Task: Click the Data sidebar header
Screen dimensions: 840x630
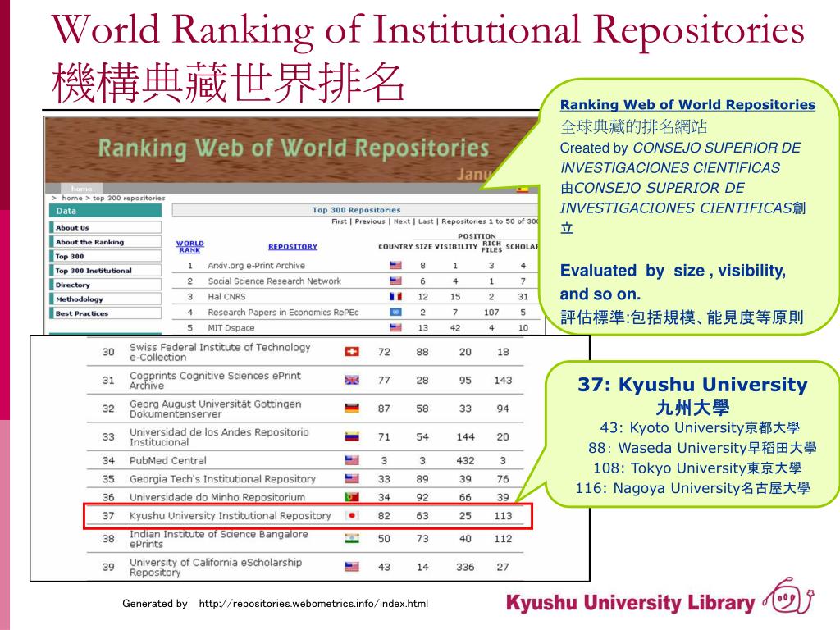Action: 106,211
